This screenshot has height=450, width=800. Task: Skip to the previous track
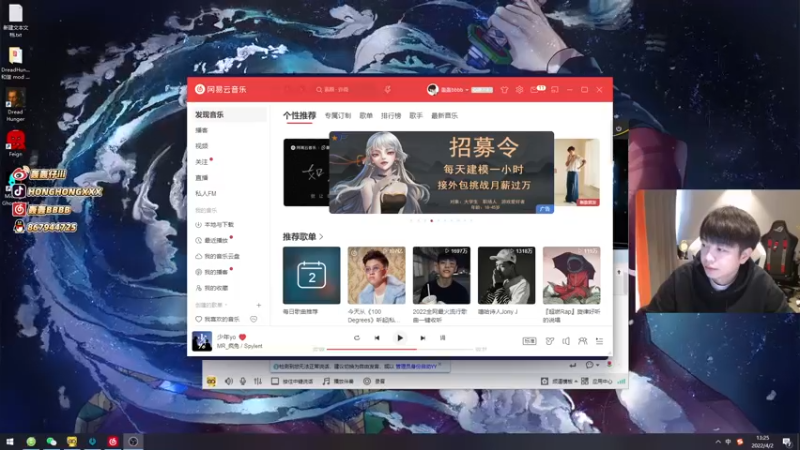coord(377,338)
